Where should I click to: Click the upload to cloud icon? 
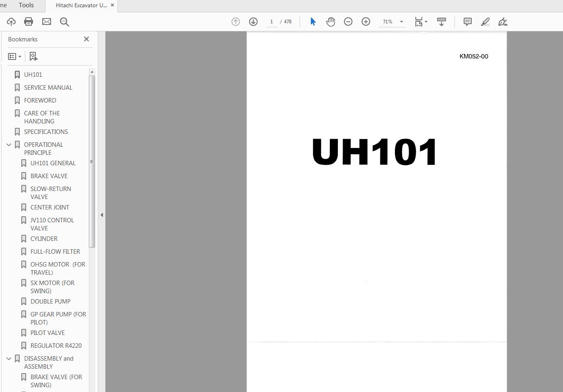point(11,22)
